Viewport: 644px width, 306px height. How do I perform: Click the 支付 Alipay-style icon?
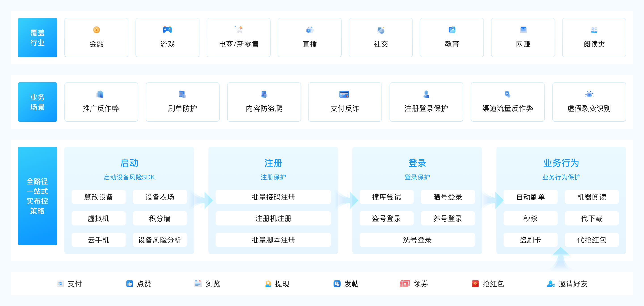(60, 284)
